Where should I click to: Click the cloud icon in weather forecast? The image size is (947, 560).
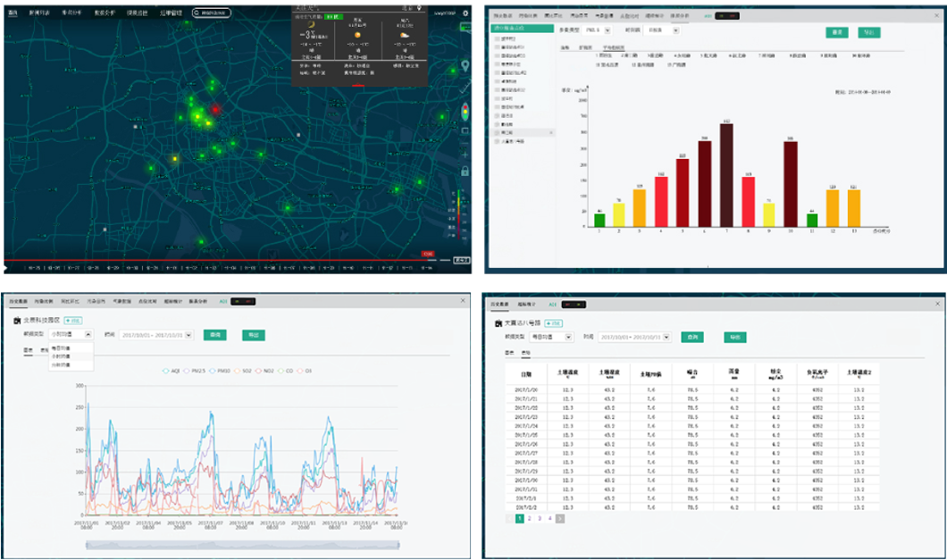[404, 35]
